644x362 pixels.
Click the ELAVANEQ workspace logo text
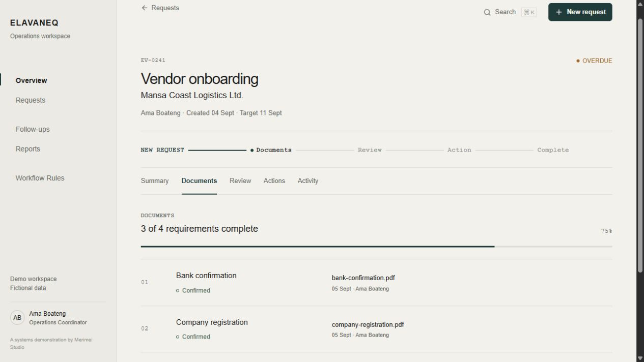coord(34,23)
